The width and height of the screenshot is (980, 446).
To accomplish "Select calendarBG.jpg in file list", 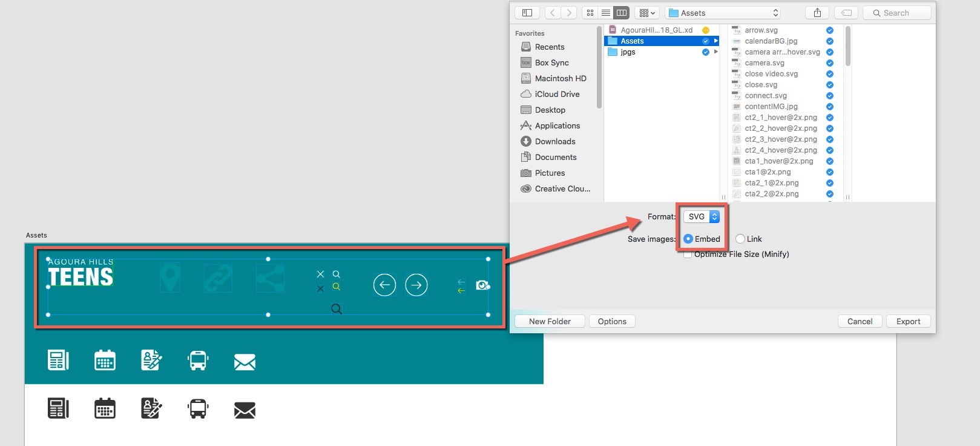I will click(771, 41).
